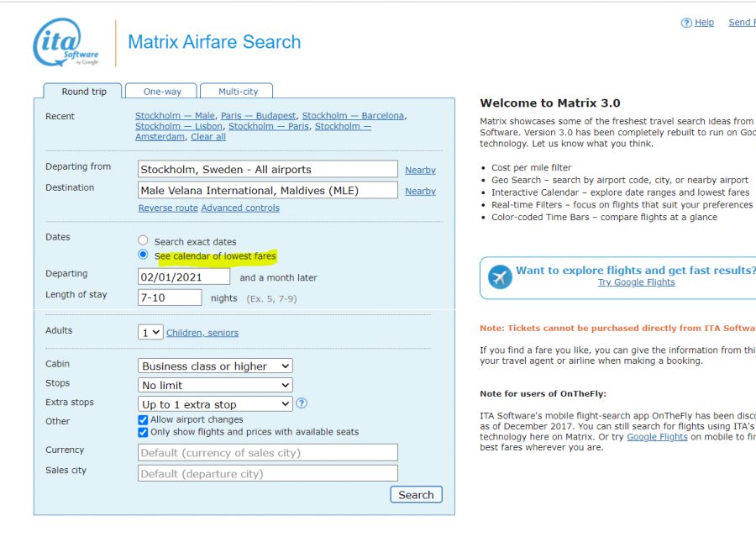Click the Try Google Flights link

636,283
